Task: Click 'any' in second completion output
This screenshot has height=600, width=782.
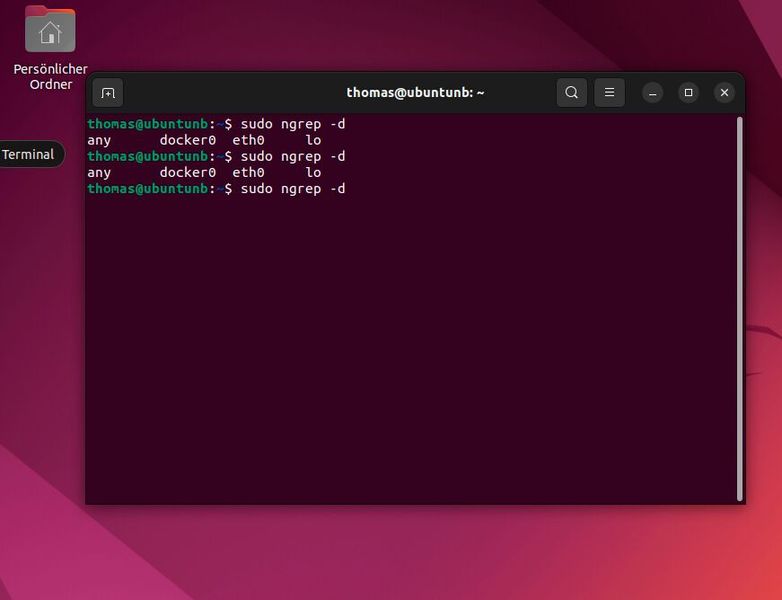Action: coord(99,173)
